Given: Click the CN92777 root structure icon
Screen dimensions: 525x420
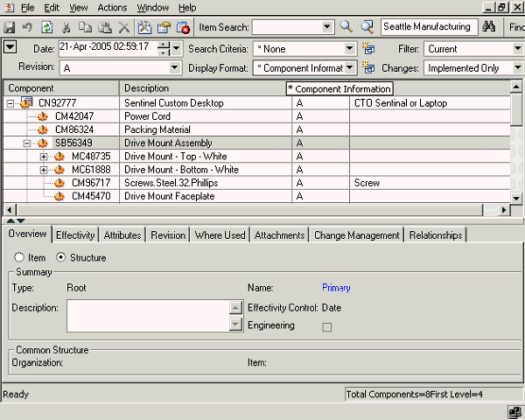Looking at the screenshot, I should click(26, 102).
